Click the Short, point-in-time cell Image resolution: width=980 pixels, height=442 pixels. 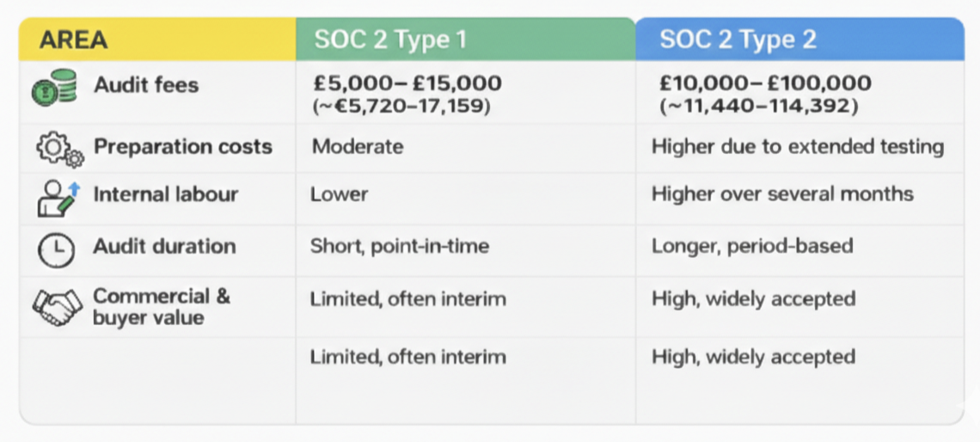pos(399,246)
